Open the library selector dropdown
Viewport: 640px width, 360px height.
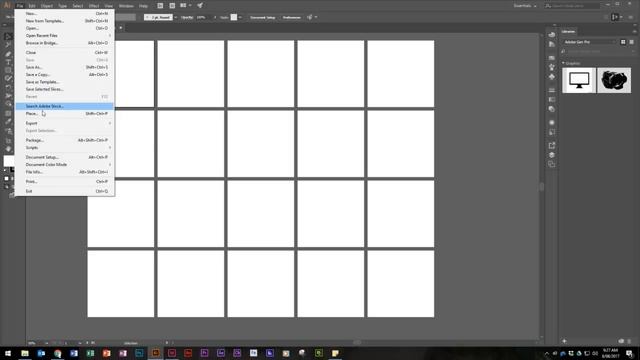[x=589, y=42]
